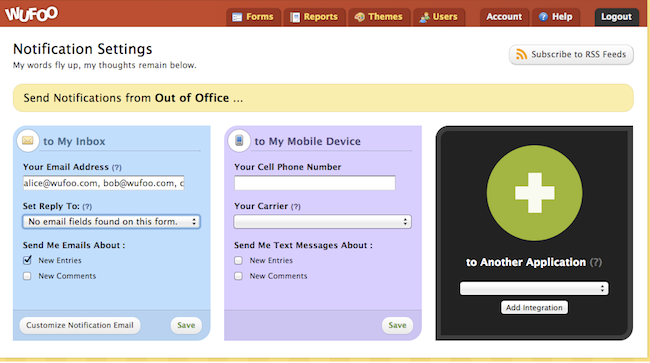Screen dimensions: 650x363
Task: Click help (?) beside Your Carrier
Action: point(296,206)
